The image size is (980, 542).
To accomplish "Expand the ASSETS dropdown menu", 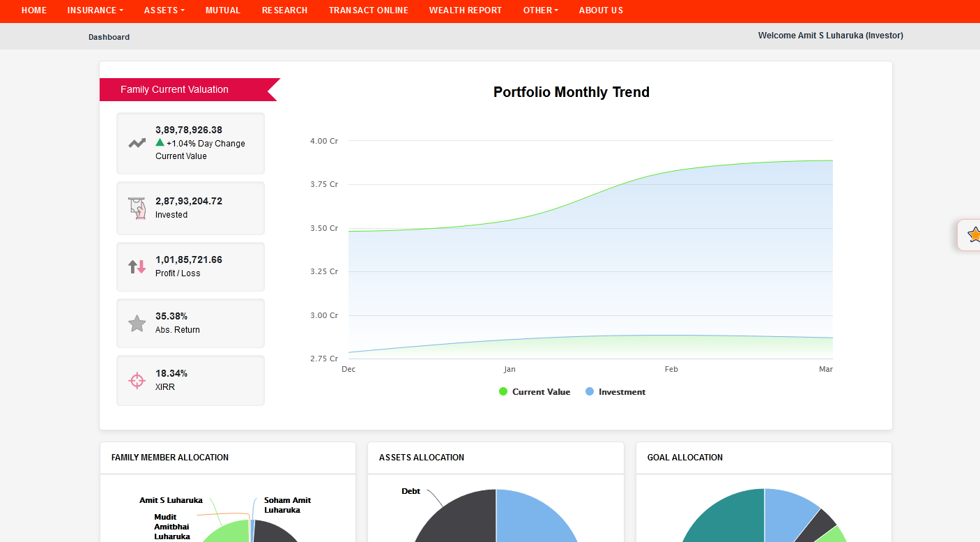I will point(164,10).
